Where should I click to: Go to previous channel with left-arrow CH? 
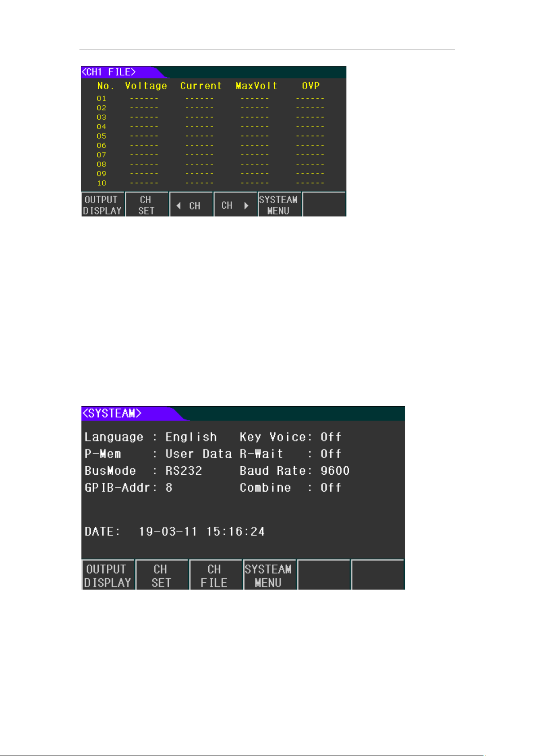191,205
